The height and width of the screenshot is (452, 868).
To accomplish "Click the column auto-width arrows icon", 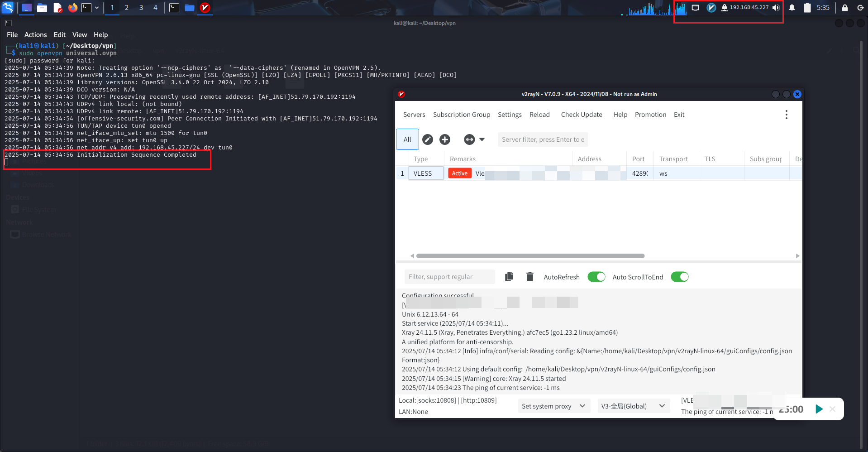I will pos(469,139).
